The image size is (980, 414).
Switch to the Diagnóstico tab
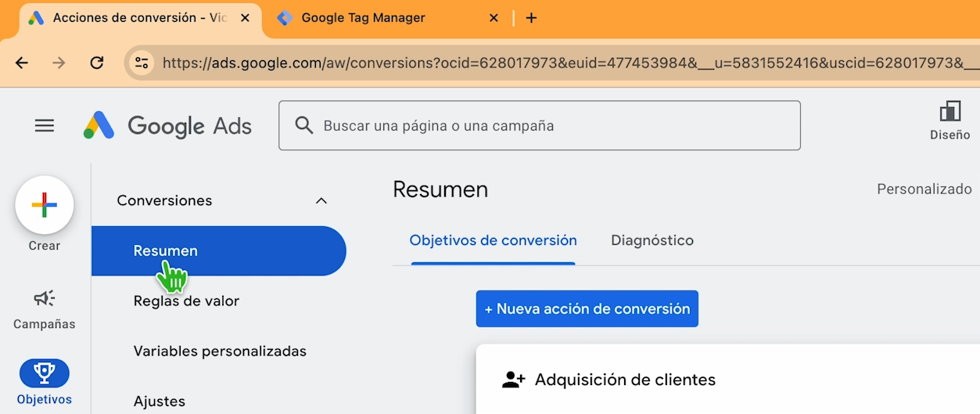(652, 240)
